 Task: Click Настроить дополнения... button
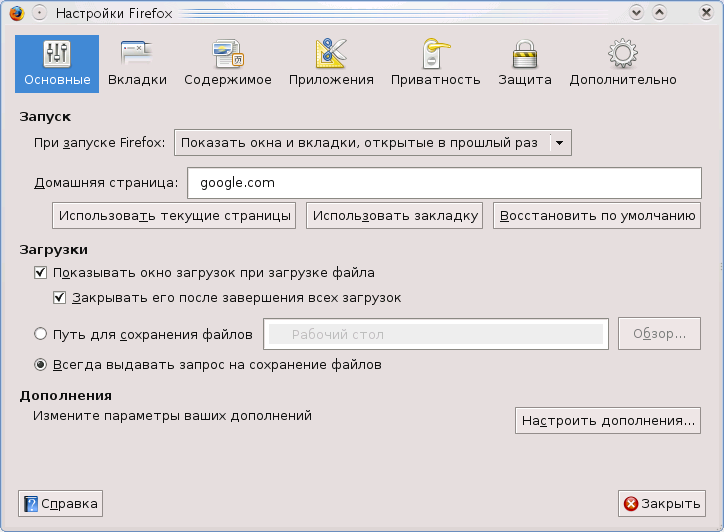[608, 421]
